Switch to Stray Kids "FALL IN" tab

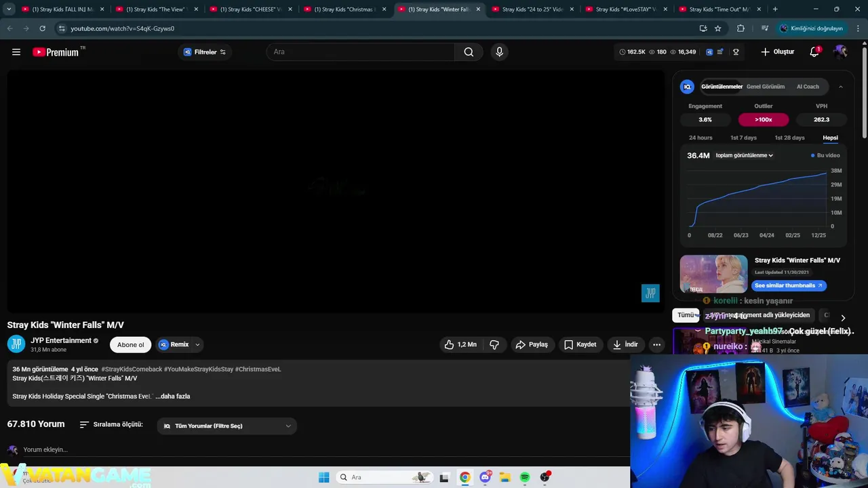point(64,9)
